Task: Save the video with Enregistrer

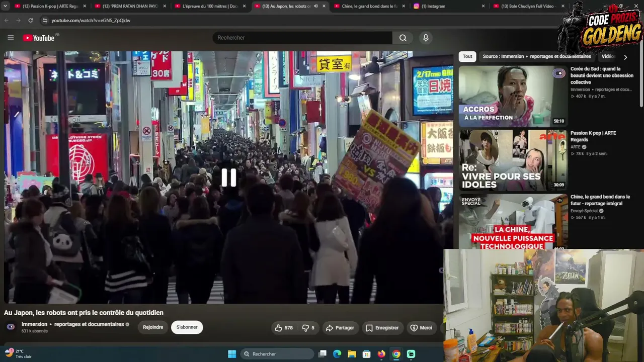Action: tap(382, 328)
